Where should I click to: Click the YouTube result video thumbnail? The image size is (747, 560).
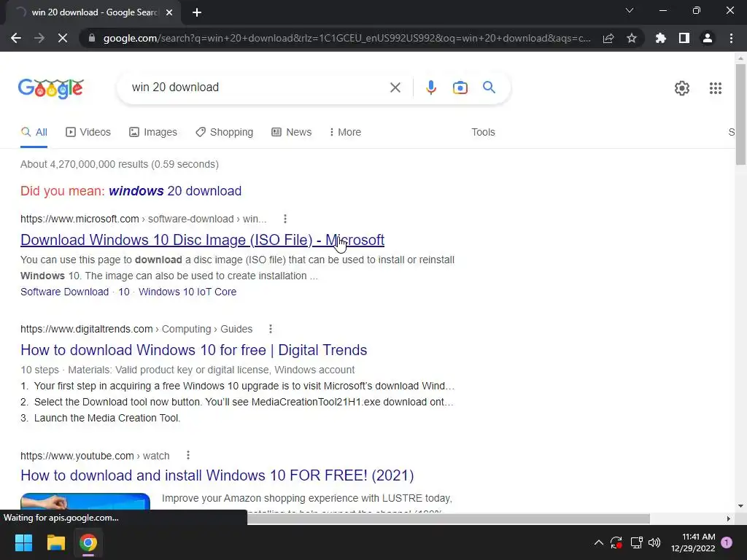coord(85,502)
